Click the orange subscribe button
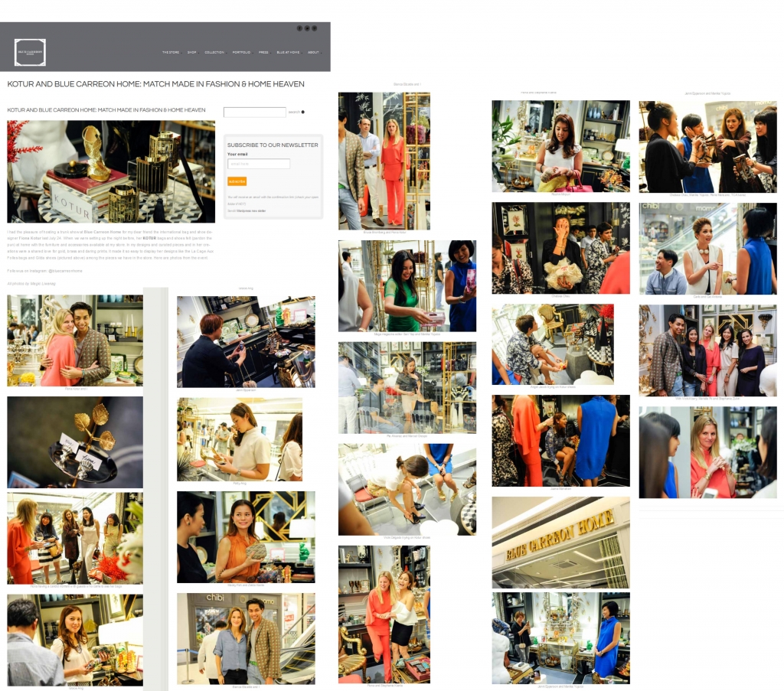 237,181
